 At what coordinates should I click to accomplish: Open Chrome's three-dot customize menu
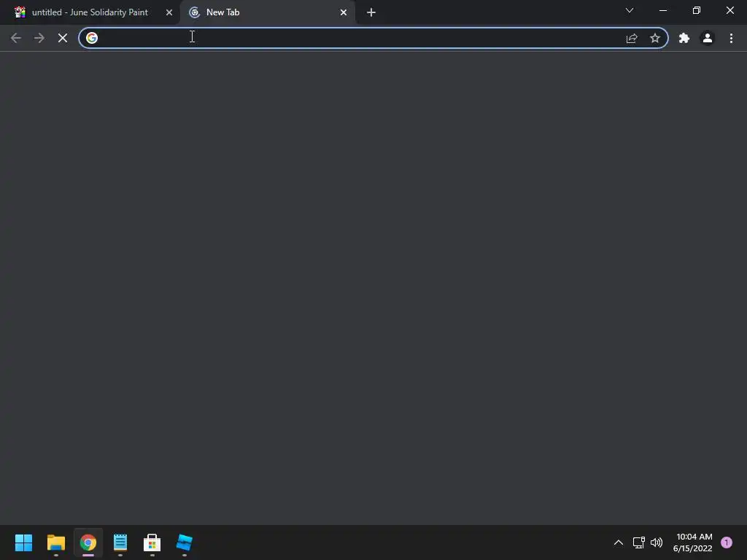click(x=731, y=38)
